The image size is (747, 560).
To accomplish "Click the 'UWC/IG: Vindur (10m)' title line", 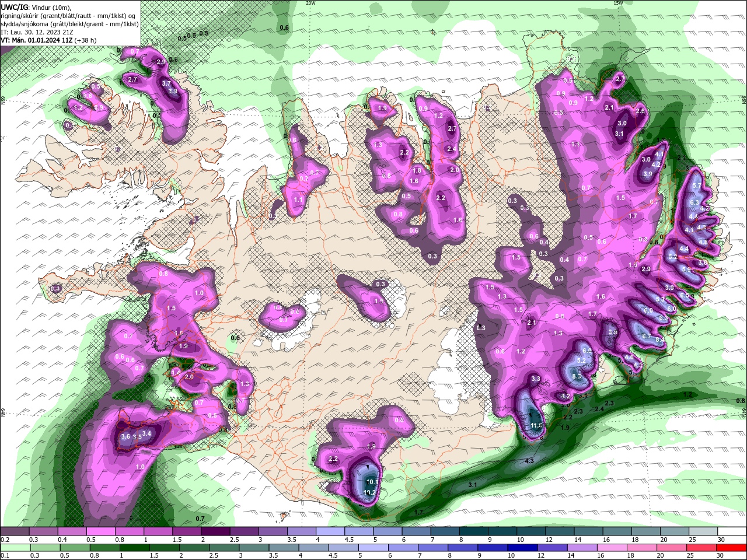I will click(x=37, y=7).
